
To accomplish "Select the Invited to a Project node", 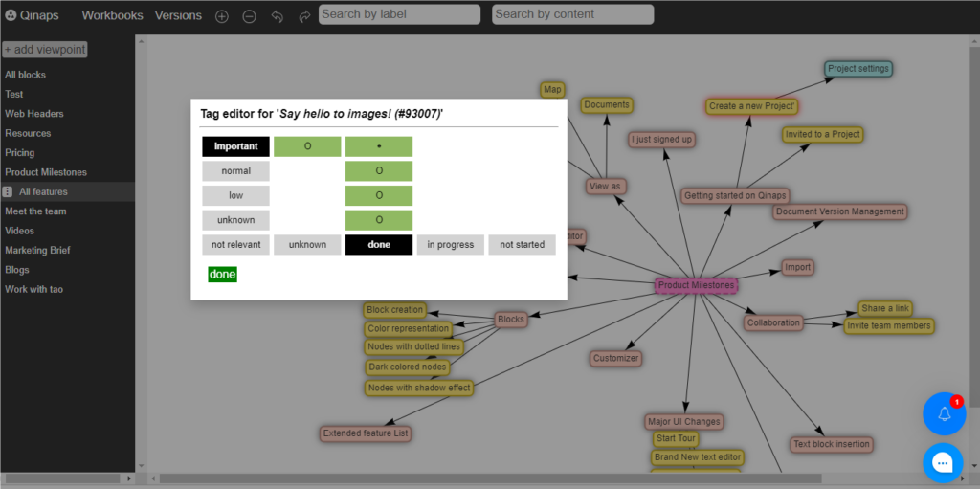I will pos(822,134).
